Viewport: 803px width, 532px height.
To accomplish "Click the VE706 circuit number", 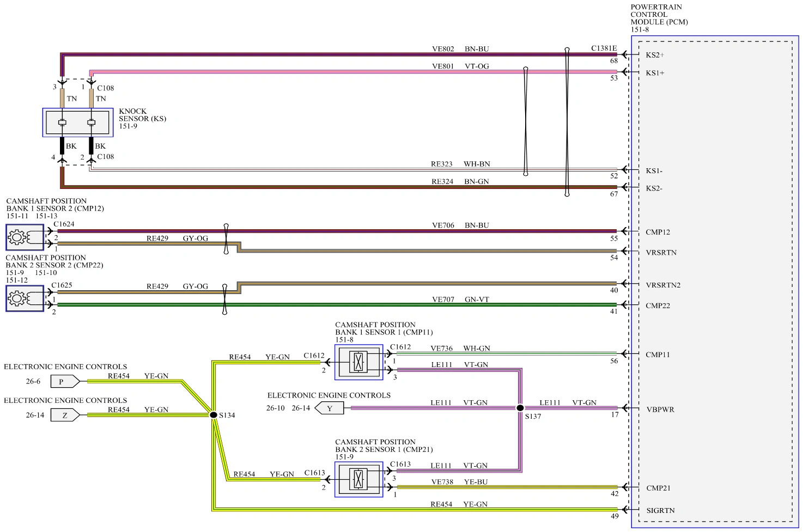I will tap(443, 225).
